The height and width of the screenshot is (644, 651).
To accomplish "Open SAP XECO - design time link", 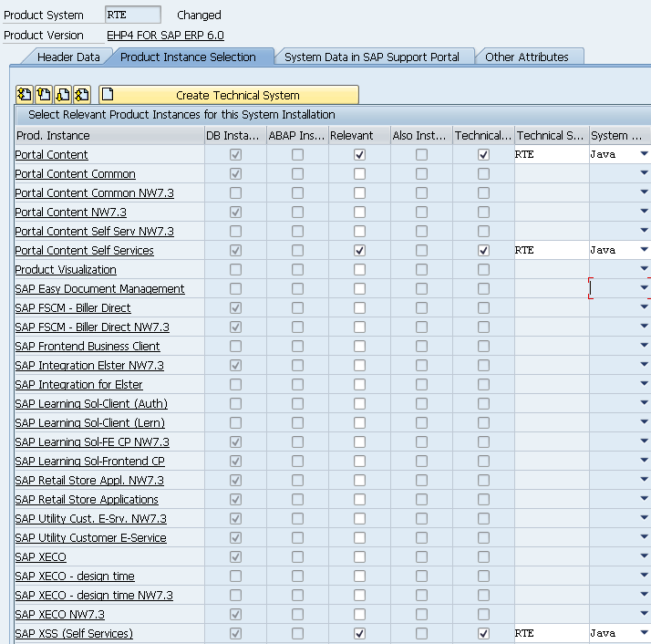I will 75,576.
